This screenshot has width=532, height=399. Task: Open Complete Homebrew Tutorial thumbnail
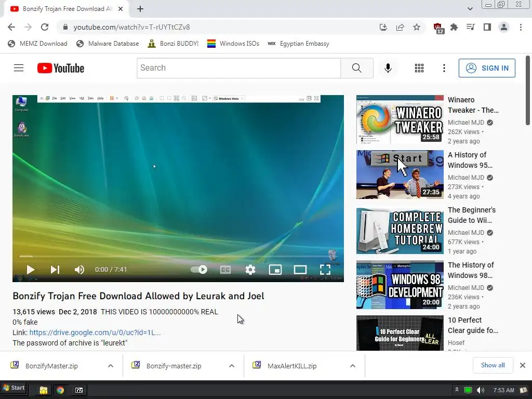click(x=400, y=230)
